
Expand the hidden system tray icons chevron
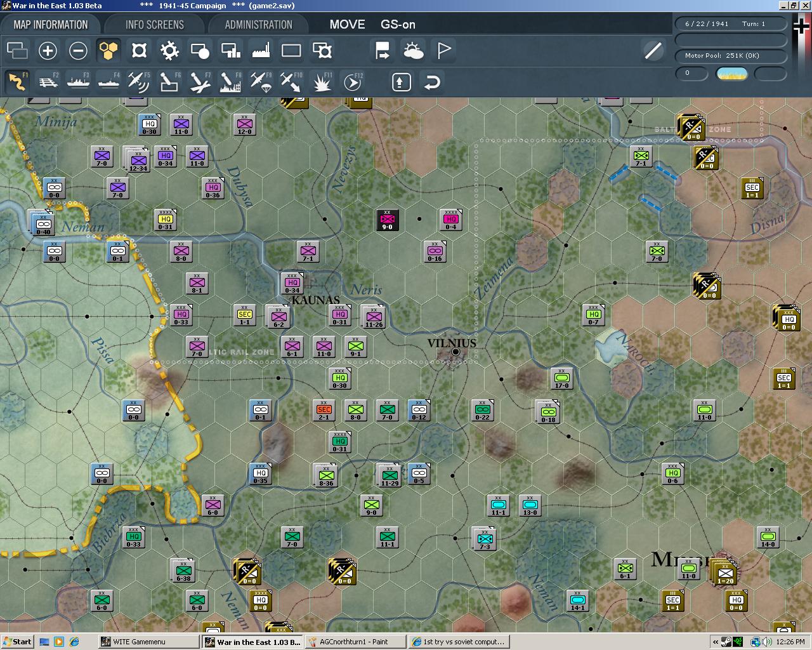tap(716, 642)
